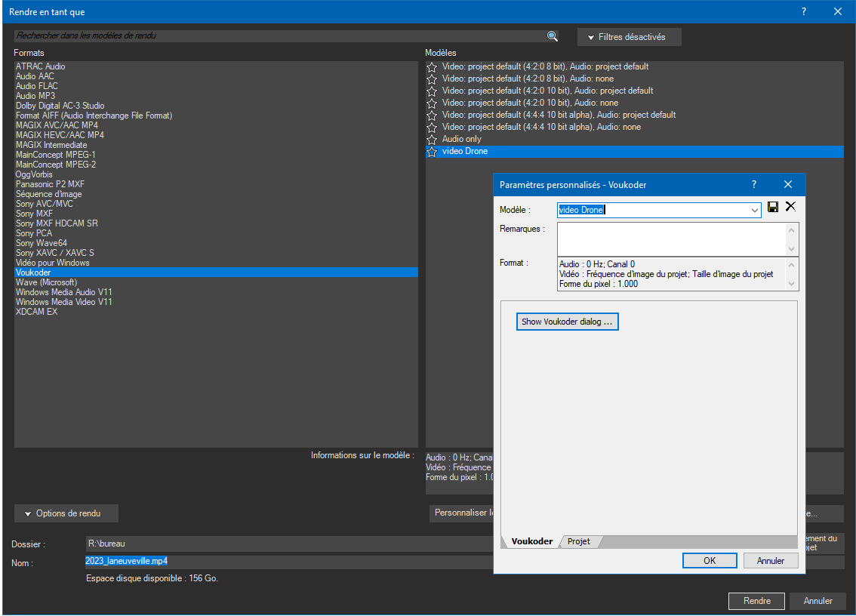
Task: Favorite the 4:2:0 10 bit Audio none template
Action: 432,103
